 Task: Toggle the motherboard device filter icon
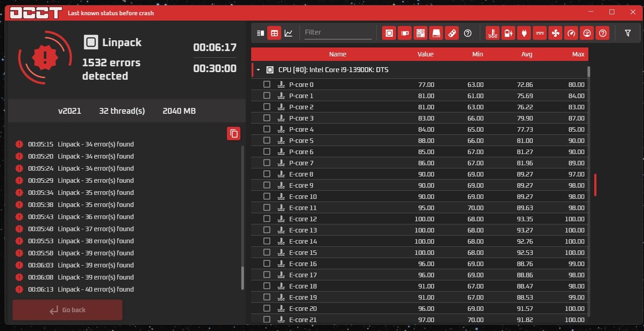[420, 33]
